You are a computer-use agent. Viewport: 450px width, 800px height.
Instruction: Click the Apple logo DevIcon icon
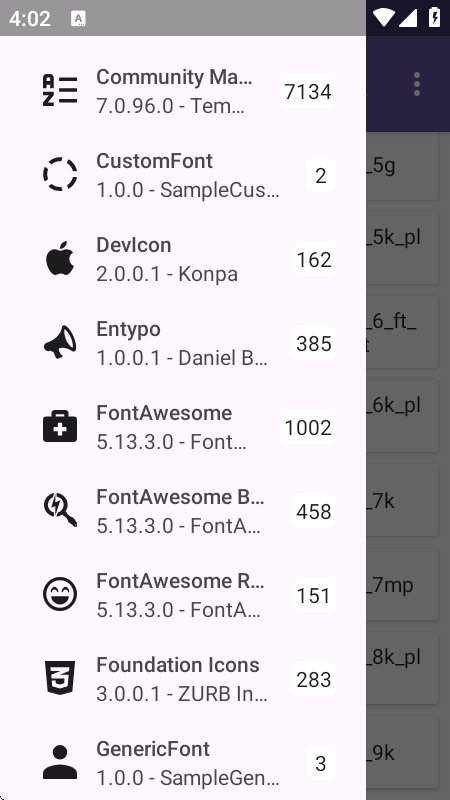pos(60,259)
